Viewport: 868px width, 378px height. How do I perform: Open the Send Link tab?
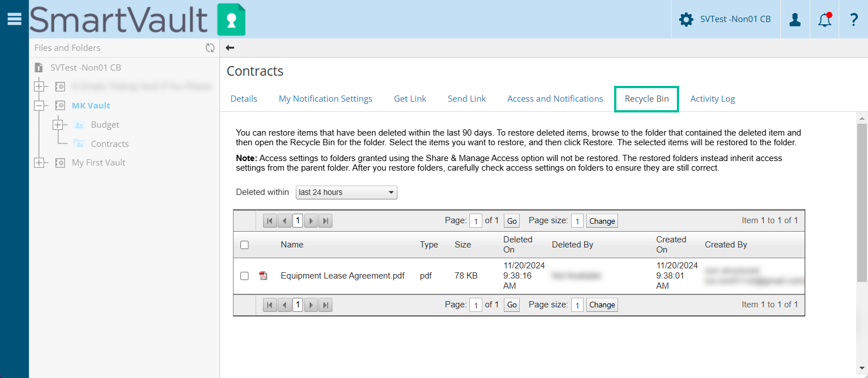pyautogui.click(x=467, y=98)
